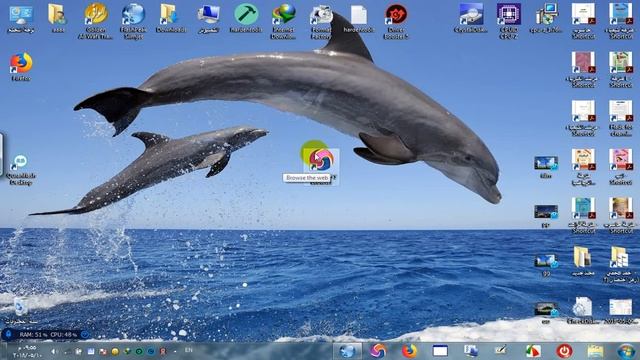Click the green hammer desktop icon

246,18
